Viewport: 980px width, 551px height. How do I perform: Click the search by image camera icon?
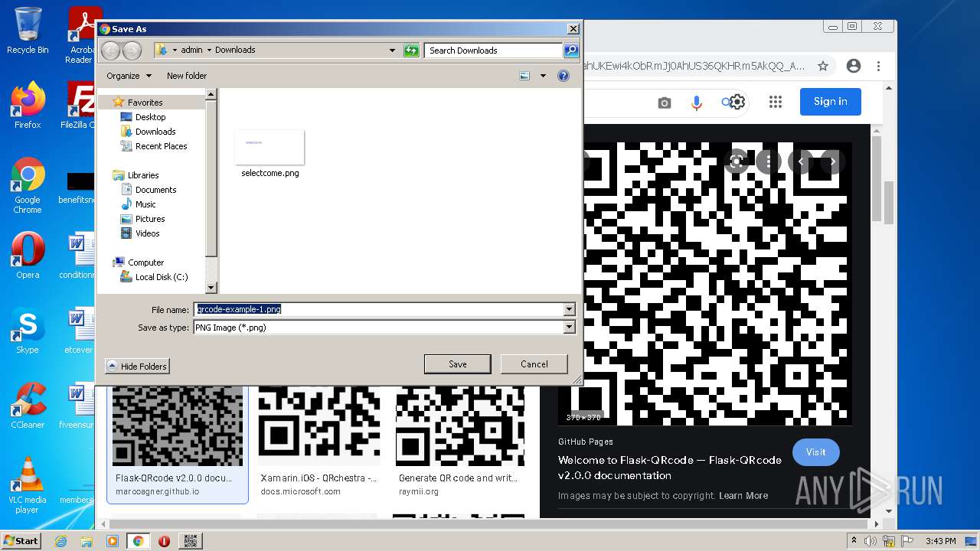[665, 103]
